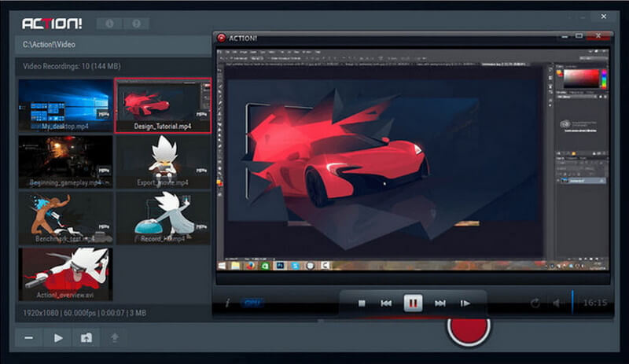Minimize the ACTION! player window
Viewport: 629px width, 364px height.
(x=565, y=36)
